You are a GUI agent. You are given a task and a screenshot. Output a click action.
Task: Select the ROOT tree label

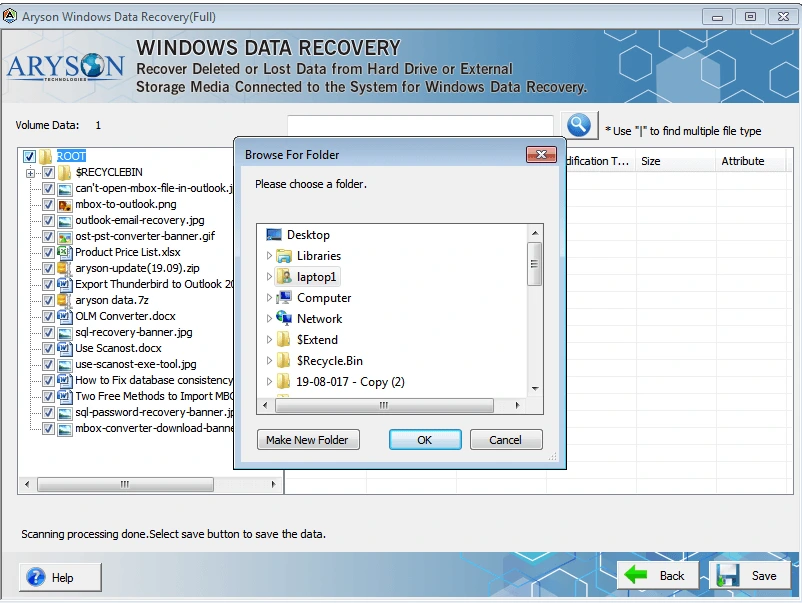(x=71, y=156)
